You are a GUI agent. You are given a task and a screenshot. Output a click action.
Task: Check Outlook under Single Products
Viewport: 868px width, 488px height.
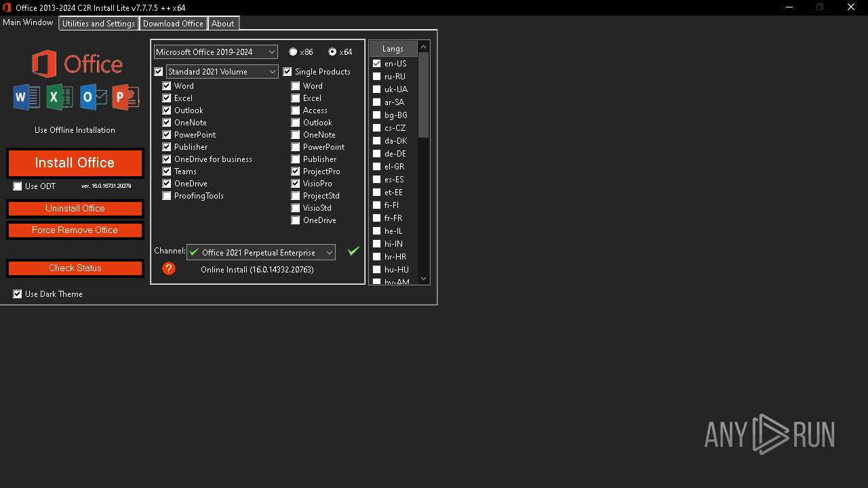pyautogui.click(x=296, y=123)
